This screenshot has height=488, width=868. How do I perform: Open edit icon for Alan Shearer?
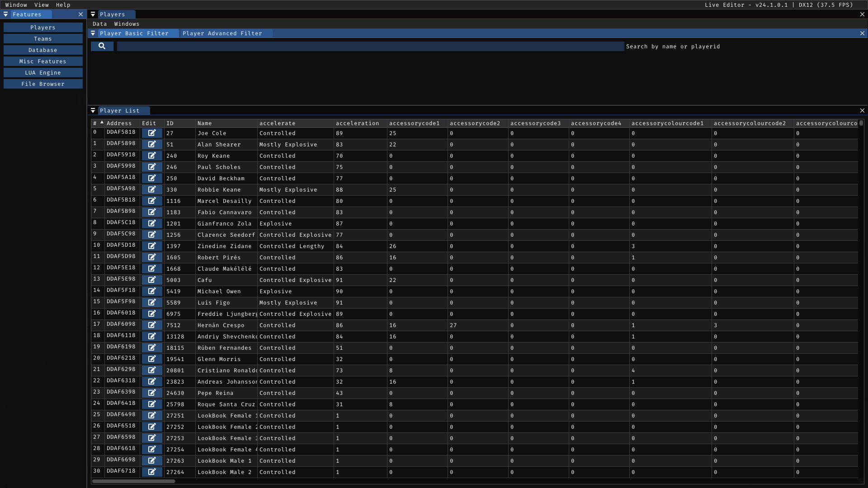click(152, 145)
